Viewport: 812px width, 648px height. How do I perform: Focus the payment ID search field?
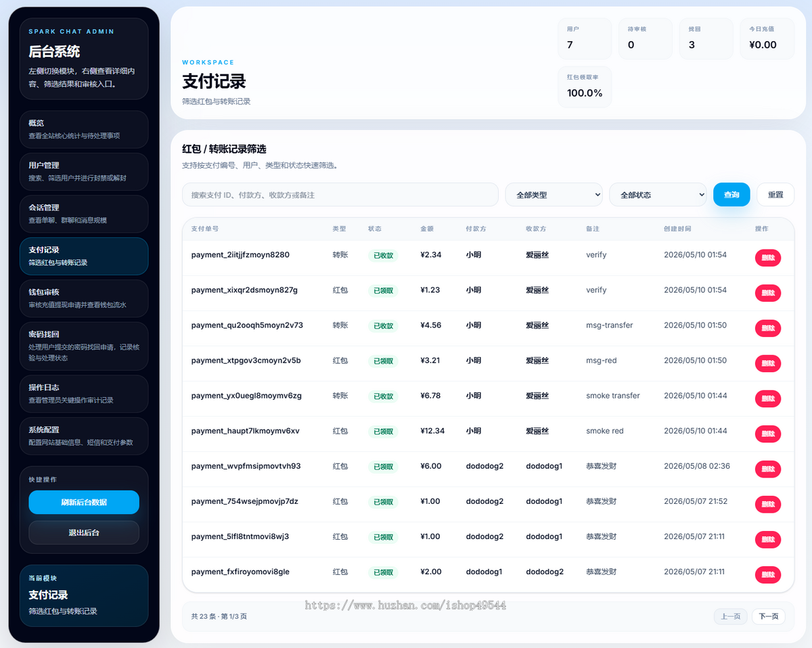click(340, 195)
